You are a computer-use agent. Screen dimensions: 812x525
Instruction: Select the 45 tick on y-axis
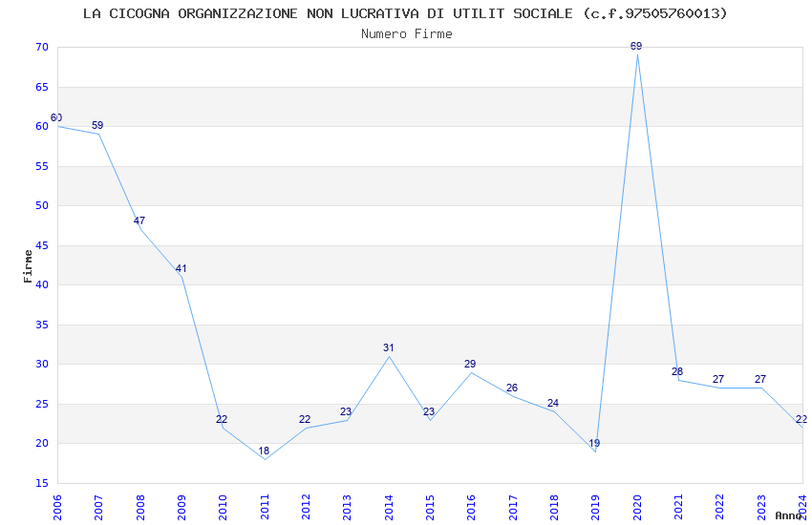coord(42,245)
